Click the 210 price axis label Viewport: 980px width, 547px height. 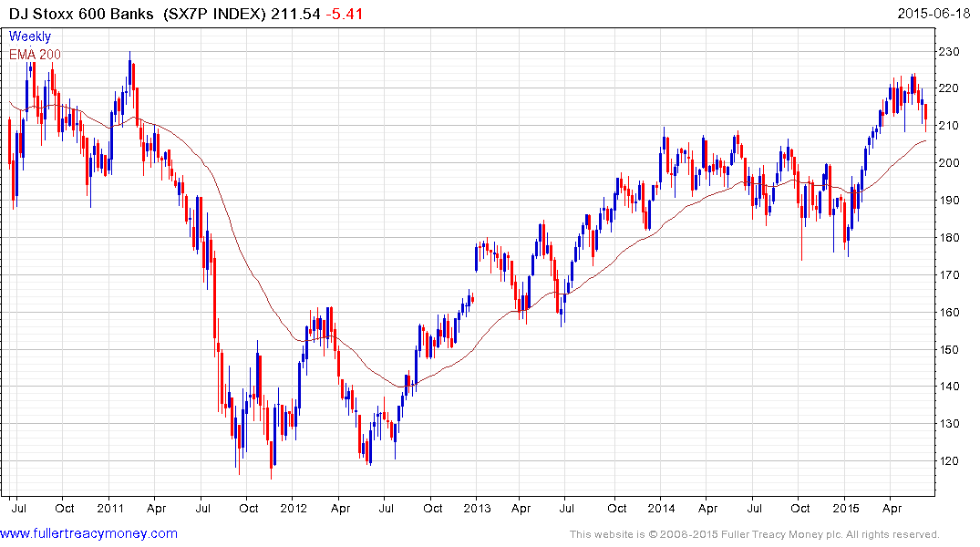coord(949,126)
